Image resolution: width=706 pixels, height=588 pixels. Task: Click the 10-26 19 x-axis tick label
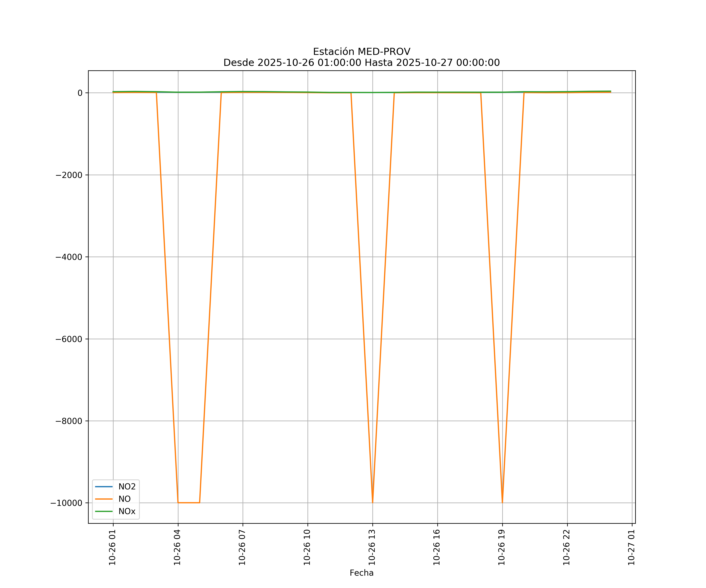[502, 547]
